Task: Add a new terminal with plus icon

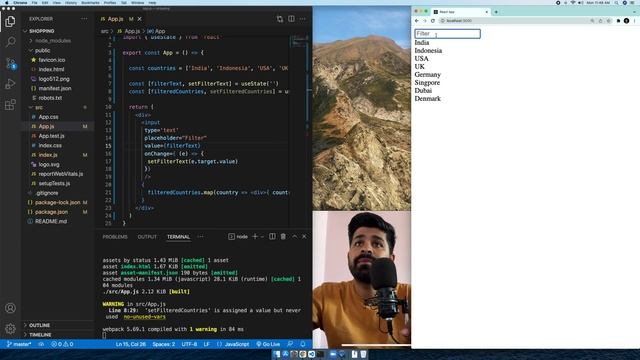Action: click(x=255, y=236)
